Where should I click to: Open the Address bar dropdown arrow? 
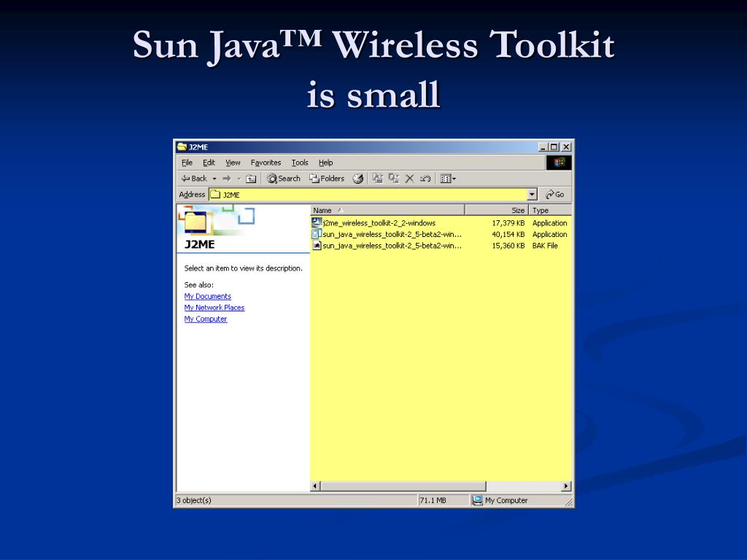[x=532, y=194]
